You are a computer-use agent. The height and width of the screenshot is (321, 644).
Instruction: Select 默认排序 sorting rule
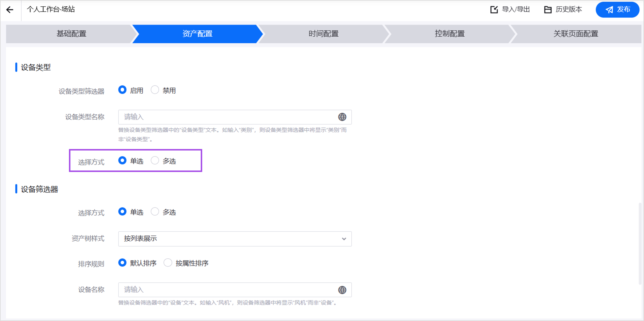pos(122,263)
